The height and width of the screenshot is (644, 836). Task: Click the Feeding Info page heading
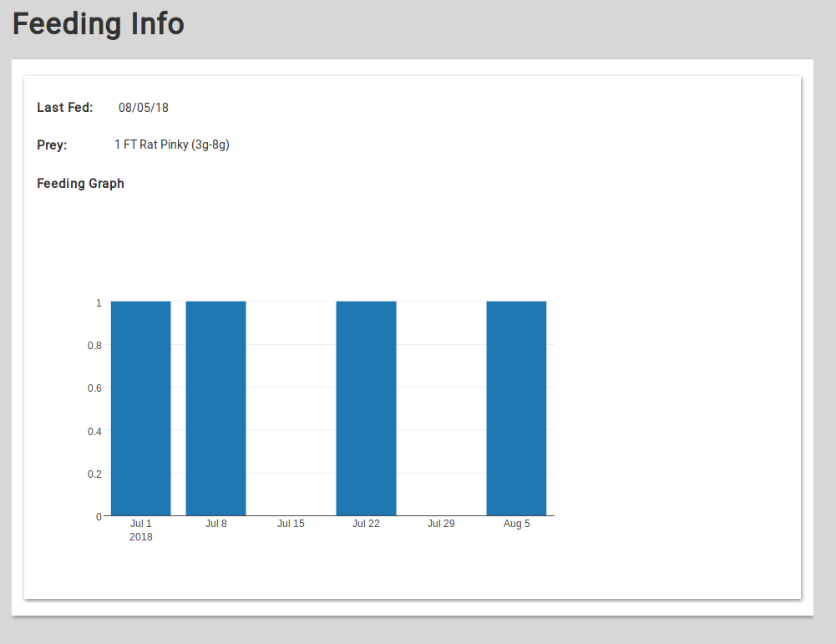(98, 23)
